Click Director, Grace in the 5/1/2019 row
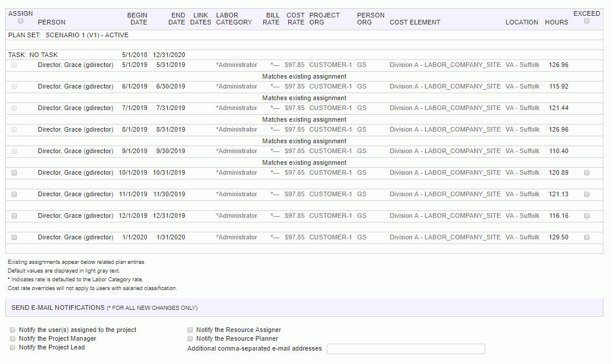The image size is (611, 364). coord(76,65)
